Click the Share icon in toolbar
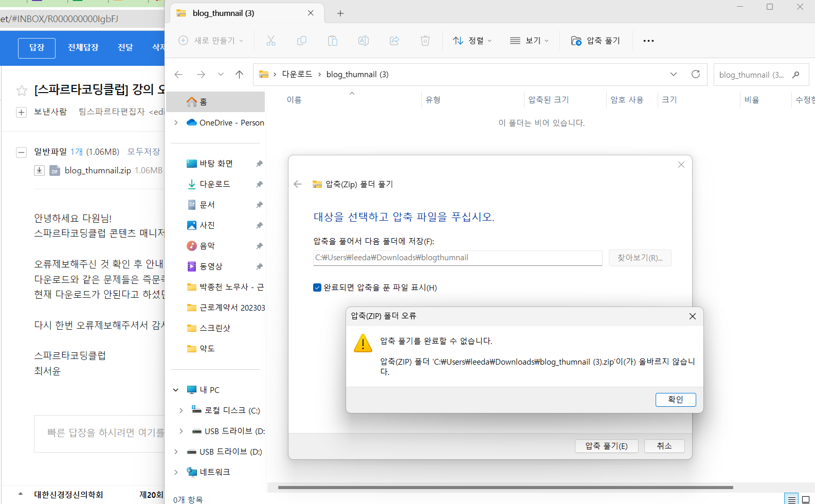 point(394,41)
